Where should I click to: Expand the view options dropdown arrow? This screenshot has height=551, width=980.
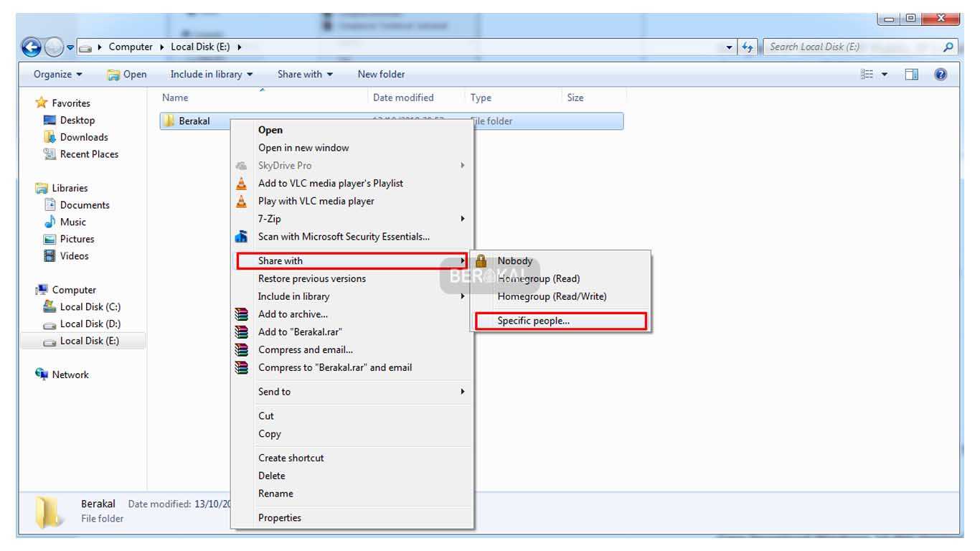click(x=885, y=75)
